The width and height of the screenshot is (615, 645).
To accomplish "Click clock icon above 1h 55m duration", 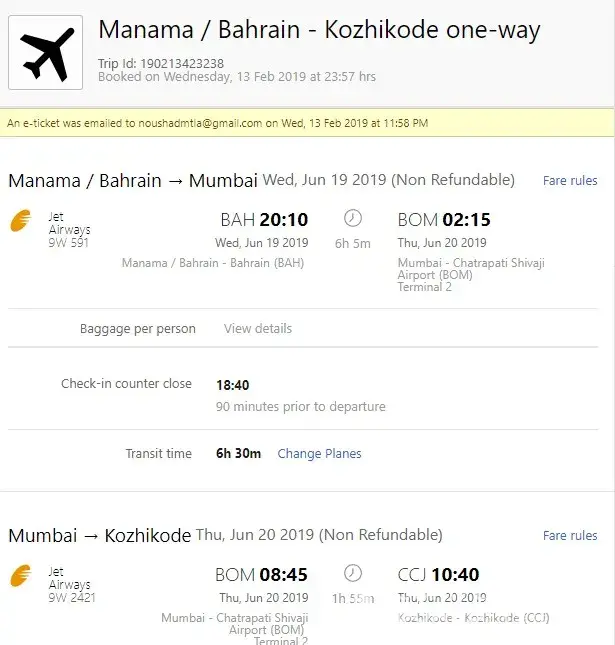I will tap(353, 573).
